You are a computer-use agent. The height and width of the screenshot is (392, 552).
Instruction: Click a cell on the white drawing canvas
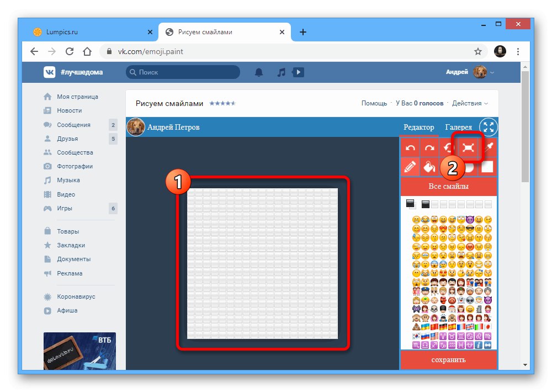[262, 264]
